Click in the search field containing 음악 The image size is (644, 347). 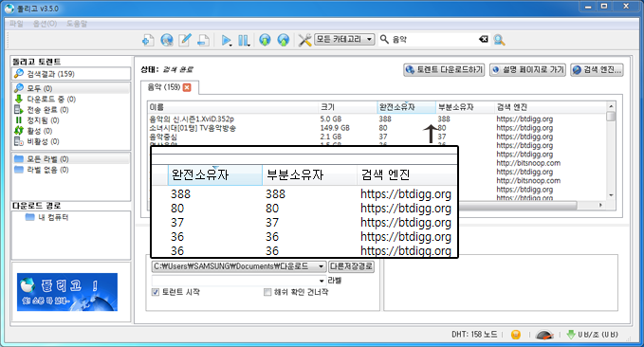[434, 39]
